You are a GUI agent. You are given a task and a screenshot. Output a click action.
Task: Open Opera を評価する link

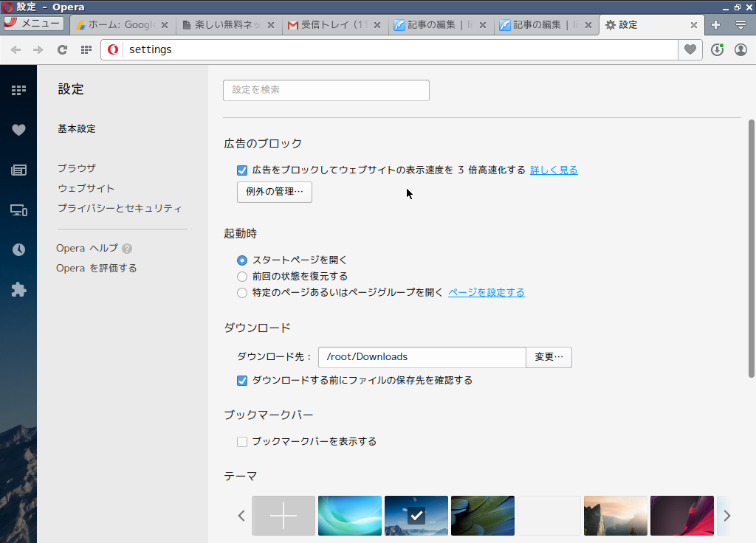point(97,268)
